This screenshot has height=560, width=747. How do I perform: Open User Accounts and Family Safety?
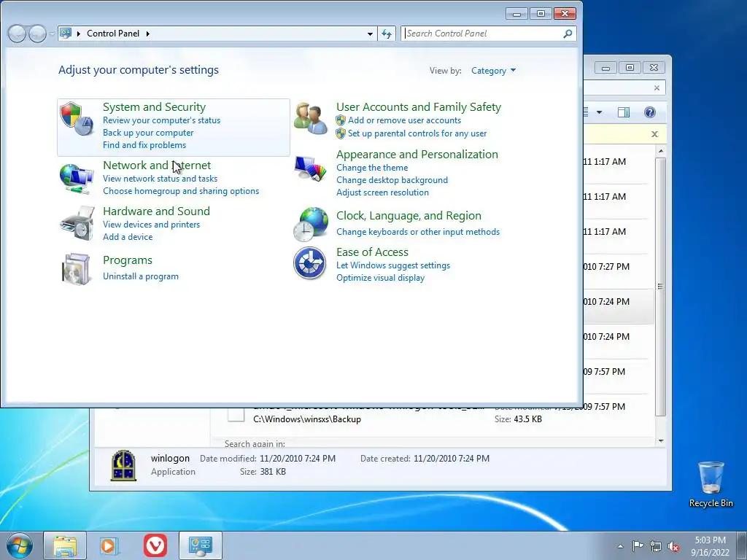419,107
